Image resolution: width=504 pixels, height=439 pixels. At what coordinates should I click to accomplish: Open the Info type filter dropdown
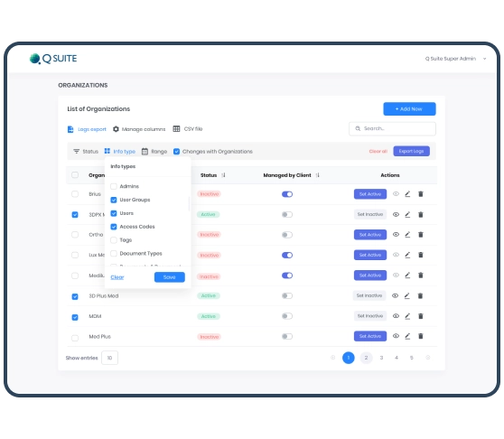click(x=119, y=152)
